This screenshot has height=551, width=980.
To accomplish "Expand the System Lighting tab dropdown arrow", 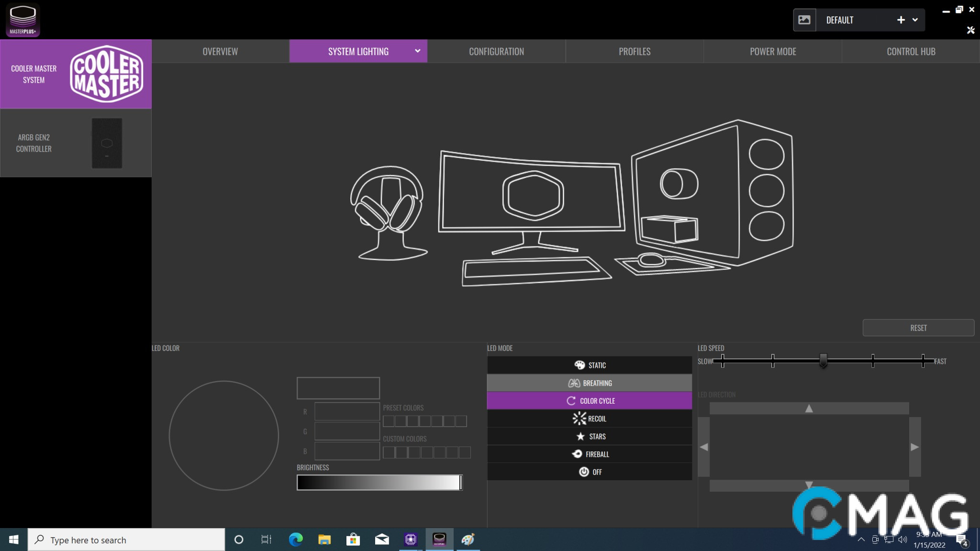I will click(417, 51).
